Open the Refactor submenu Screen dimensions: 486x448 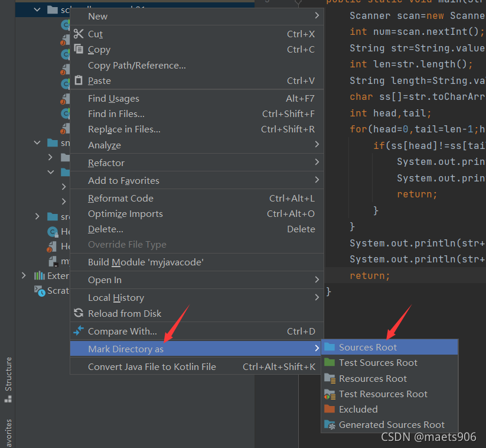[197, 163]
